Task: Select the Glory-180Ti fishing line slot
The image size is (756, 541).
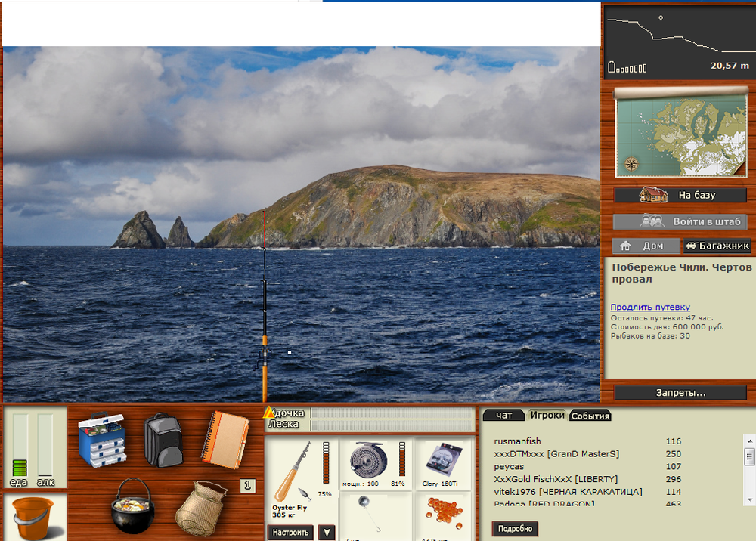Action: tap(442, 460)
